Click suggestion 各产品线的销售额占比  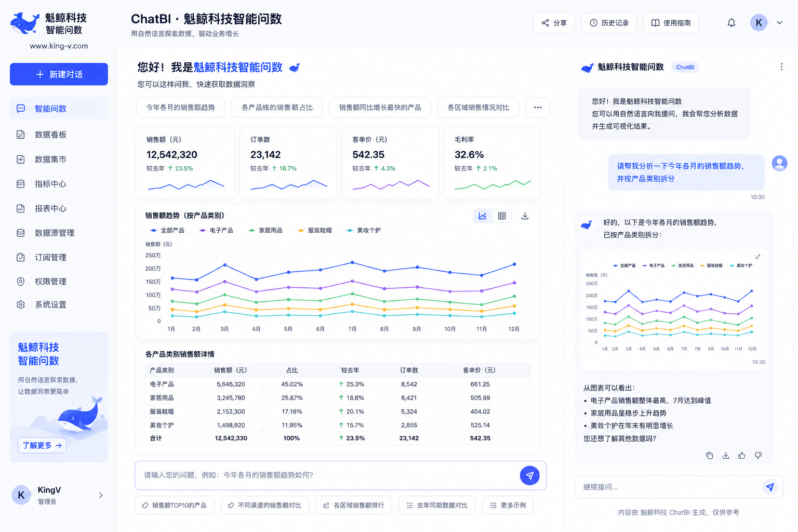pyautogui.click(x=277, y=108)
